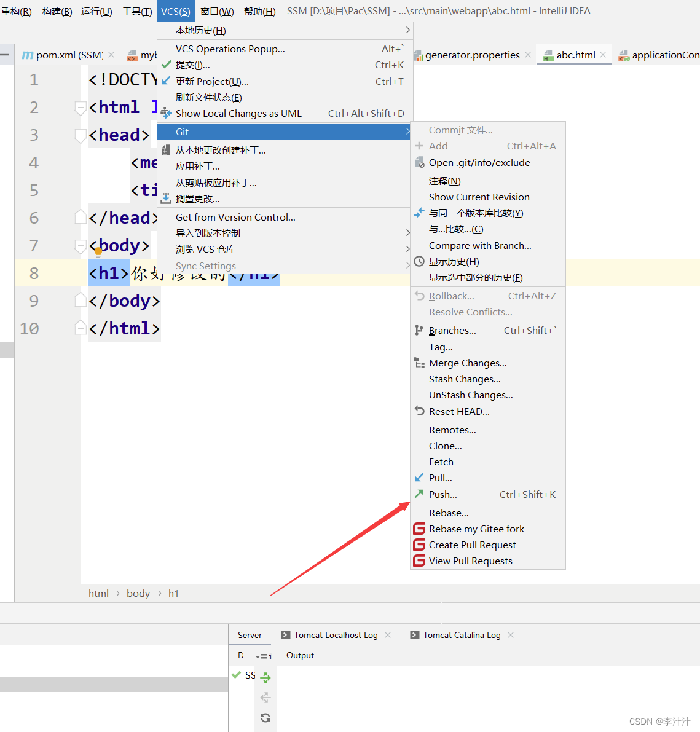
Task: Choose Compare with Branch...
Action: [488, 246]
